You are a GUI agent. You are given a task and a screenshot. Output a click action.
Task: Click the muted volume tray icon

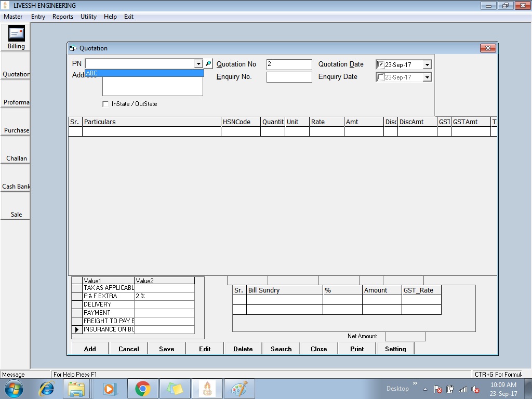(475, 389)
